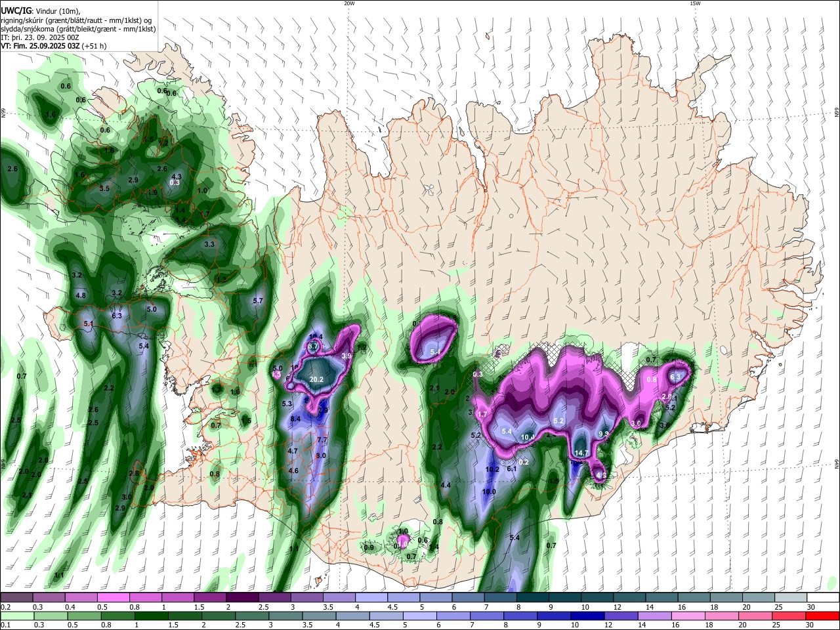Pick the deep blue 10 swatch in lower legend
The height and width of the screenshot is (630, 840).
point(588,616)
